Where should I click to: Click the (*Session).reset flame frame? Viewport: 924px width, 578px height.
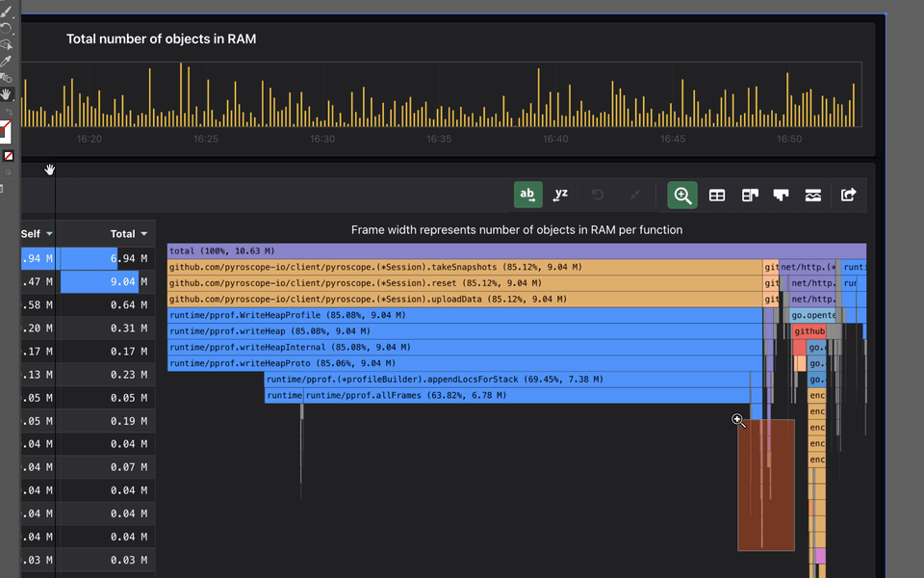465,283
